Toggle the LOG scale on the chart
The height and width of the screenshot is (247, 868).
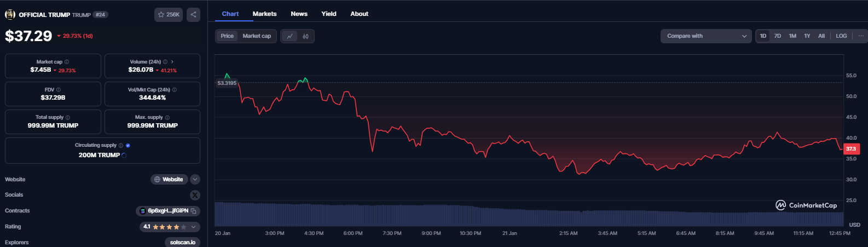coord(841,36)
